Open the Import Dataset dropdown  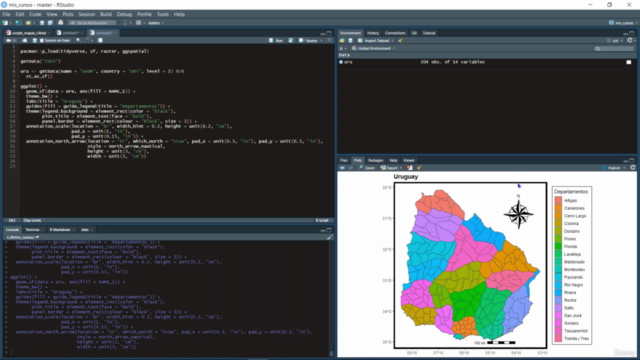pos(376,40)
